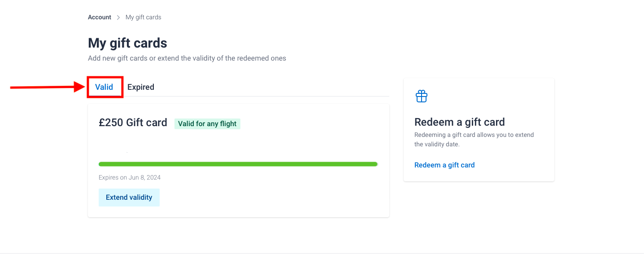Open the Valid gift cards tab

(104, 87)
